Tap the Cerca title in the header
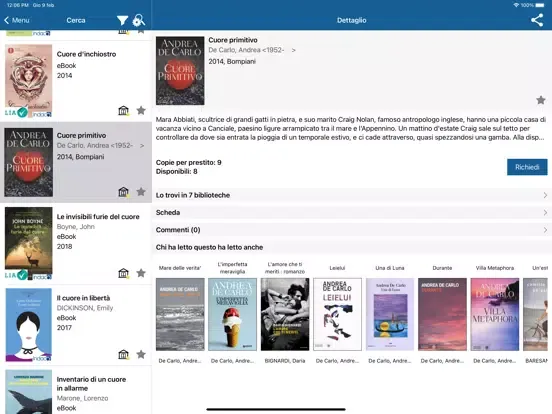Screen dimensions: 552x414 pos(76,20)
